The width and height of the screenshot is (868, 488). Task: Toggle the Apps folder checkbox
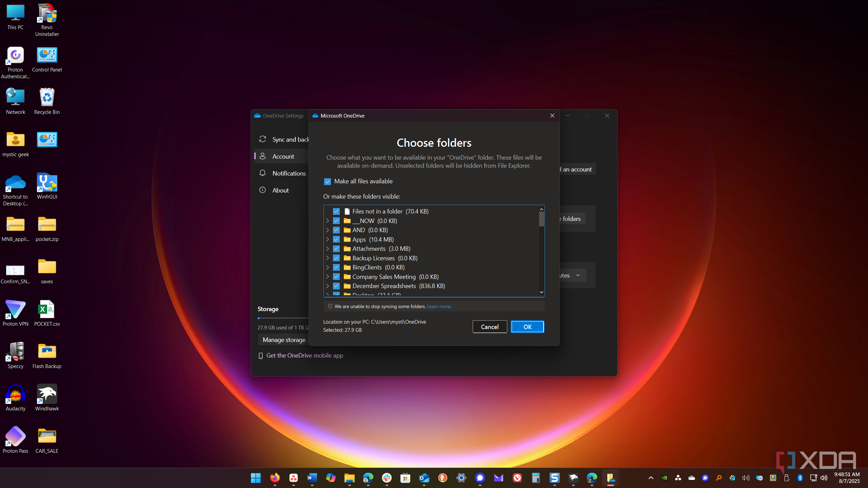click(336, 239)
